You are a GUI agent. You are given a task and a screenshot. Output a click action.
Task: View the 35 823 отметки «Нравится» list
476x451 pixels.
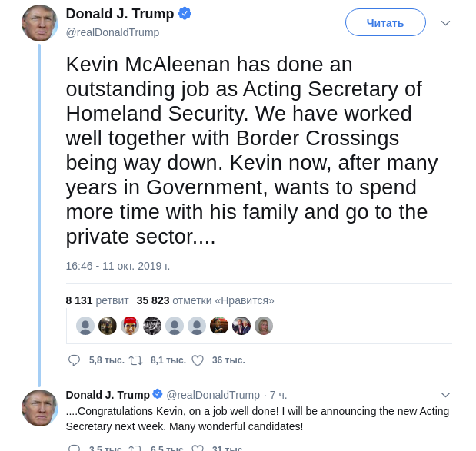[x=205, y=300]
